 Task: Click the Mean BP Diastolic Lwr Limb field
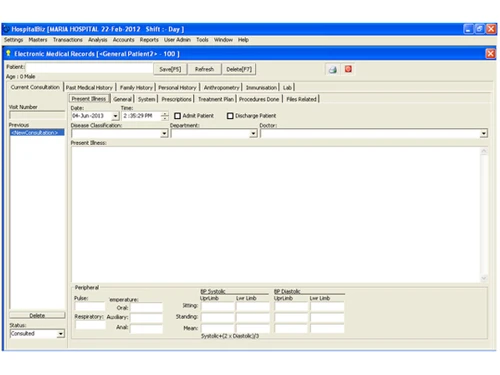pyautogui.click(x=327, y=328)
